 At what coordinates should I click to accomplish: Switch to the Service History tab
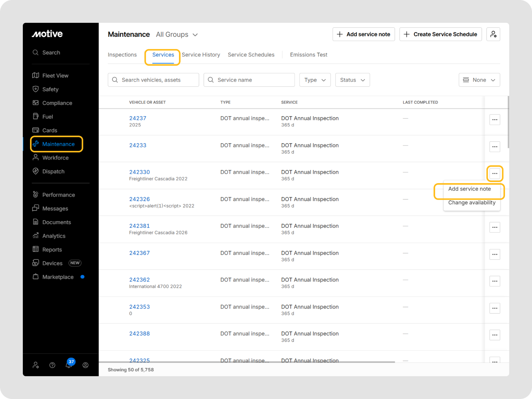tap(201, 55)
